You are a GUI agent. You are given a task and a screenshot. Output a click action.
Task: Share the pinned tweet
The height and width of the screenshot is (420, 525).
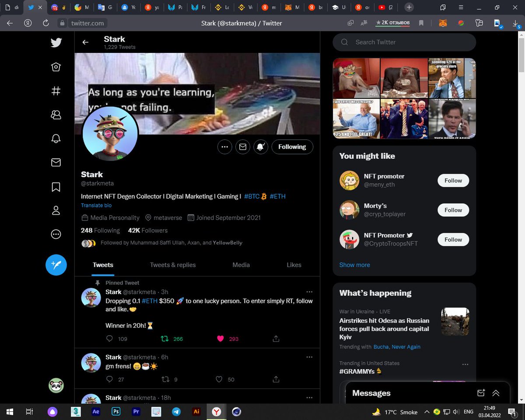(x=276, y=339)
